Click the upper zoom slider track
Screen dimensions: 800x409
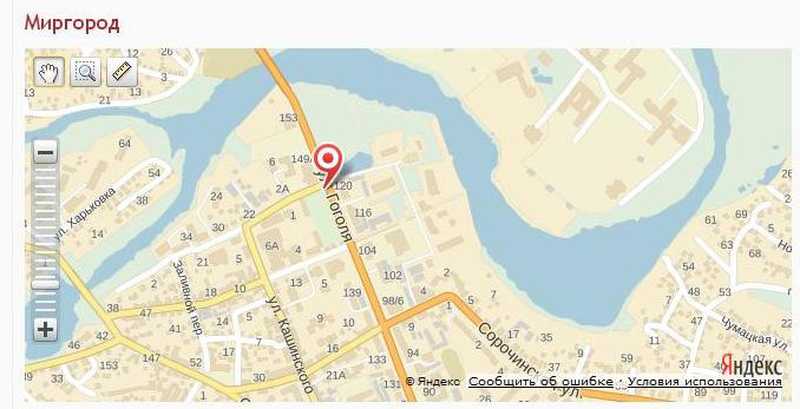(x=45, y=220)
